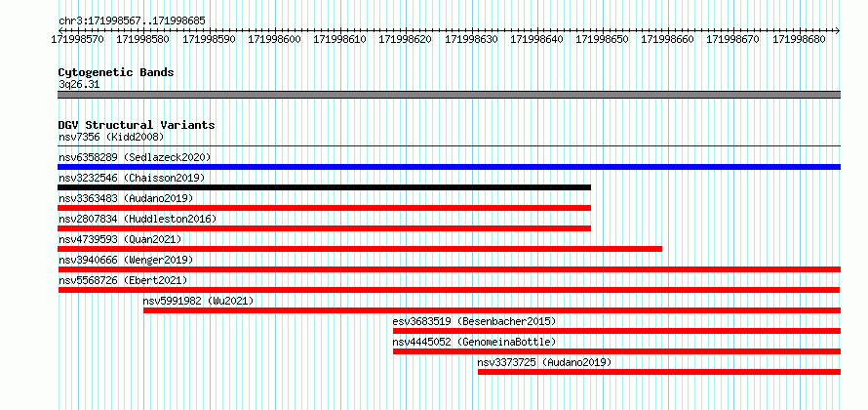Select the red bar under nsv3363483
The image size is (868, 410).
(x=325, y=208)
